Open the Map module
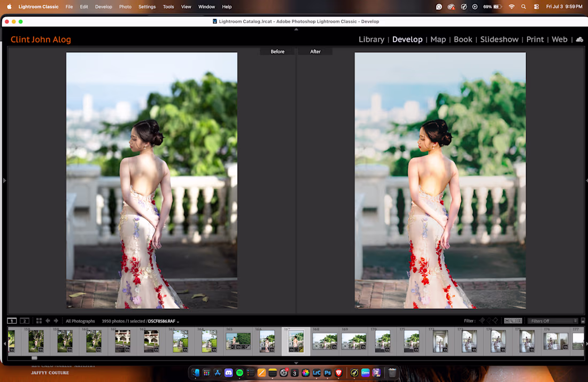The image size is (588, 382). tap(438, 40)
